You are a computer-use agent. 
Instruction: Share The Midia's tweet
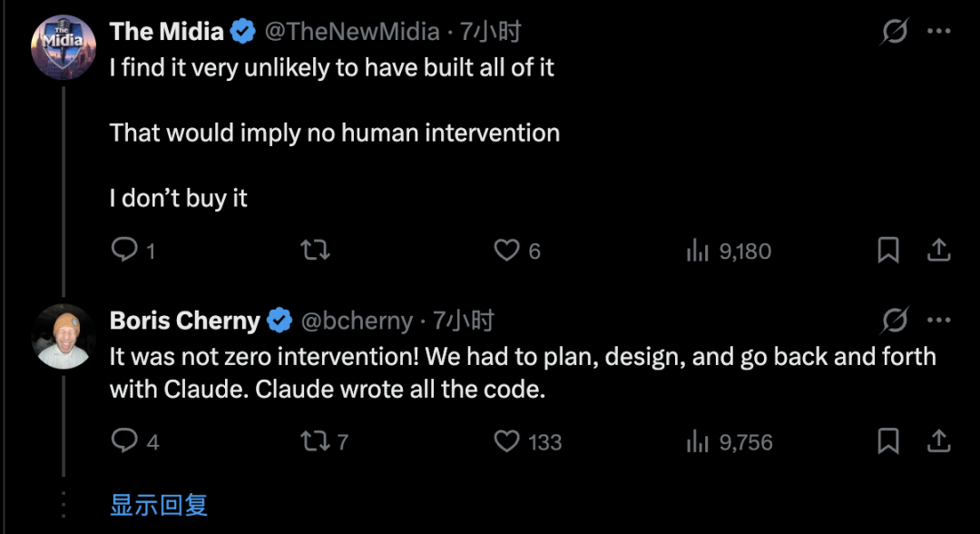pos(938,250)
